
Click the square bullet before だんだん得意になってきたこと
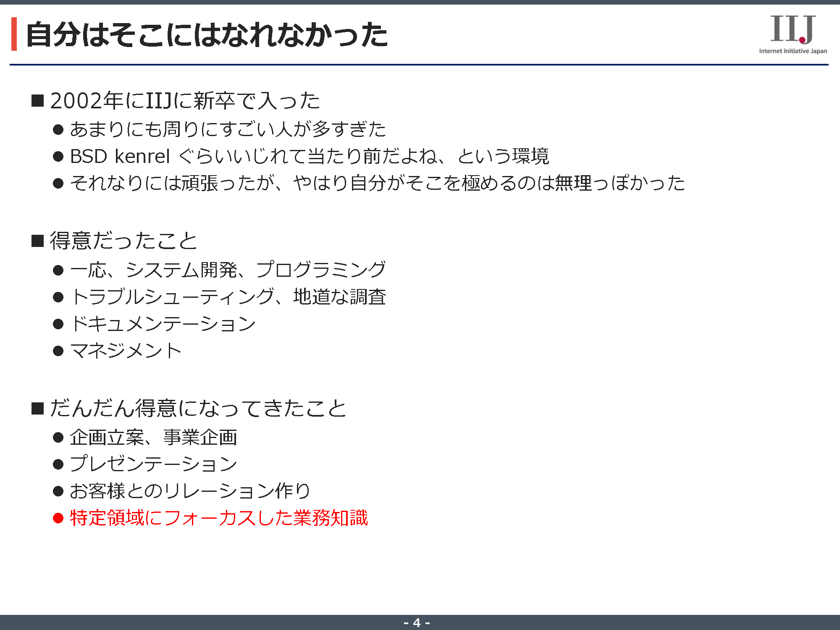38,408
